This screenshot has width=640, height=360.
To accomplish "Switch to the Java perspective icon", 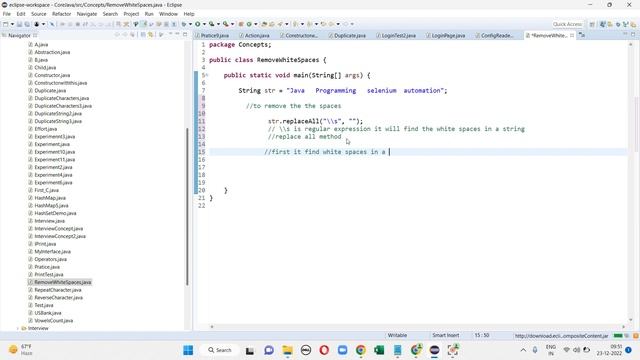I will 603,24.
